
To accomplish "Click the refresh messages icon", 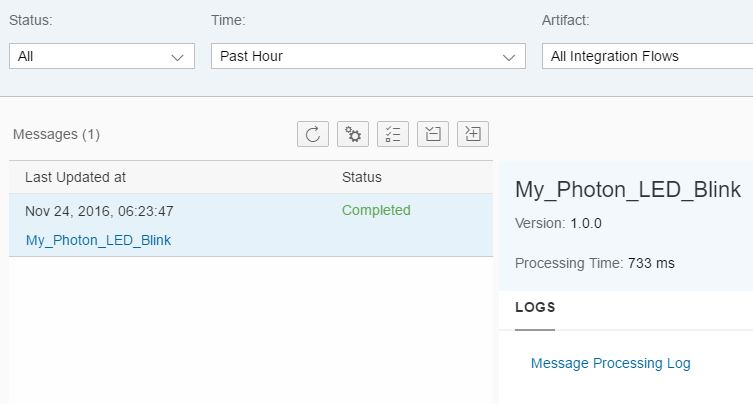I will coord(313,134).
